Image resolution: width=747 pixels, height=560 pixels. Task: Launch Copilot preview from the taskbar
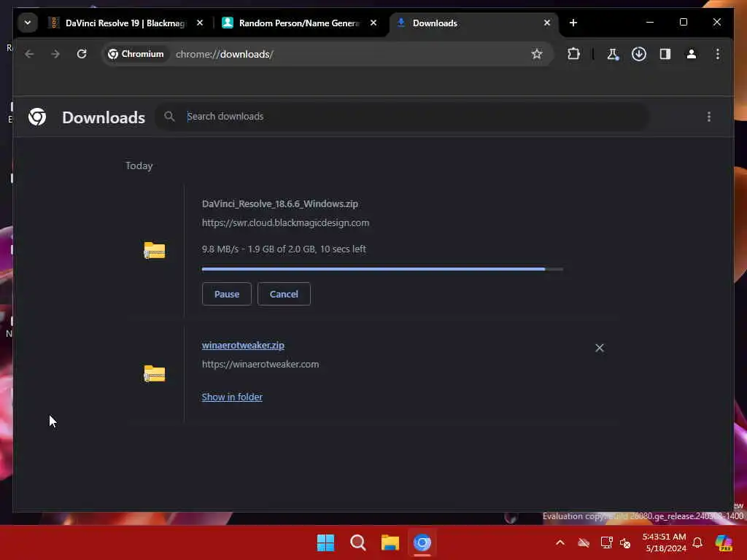pos(724,542)
